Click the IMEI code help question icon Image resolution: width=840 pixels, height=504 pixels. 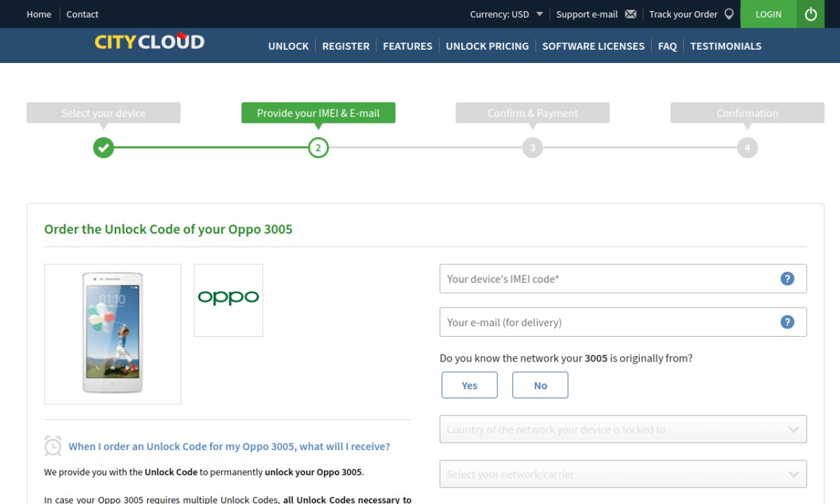tap(787, 279)
